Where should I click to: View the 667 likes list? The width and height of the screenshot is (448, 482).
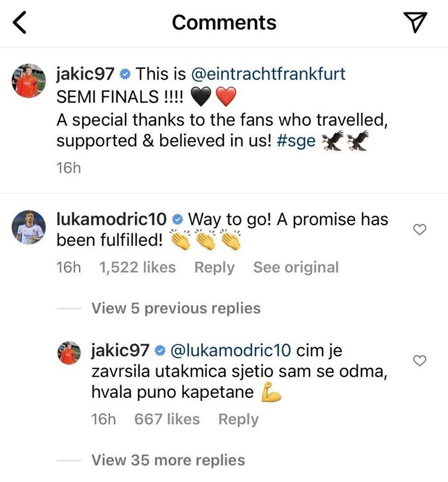pyautogui.click(x=167, y=419)
